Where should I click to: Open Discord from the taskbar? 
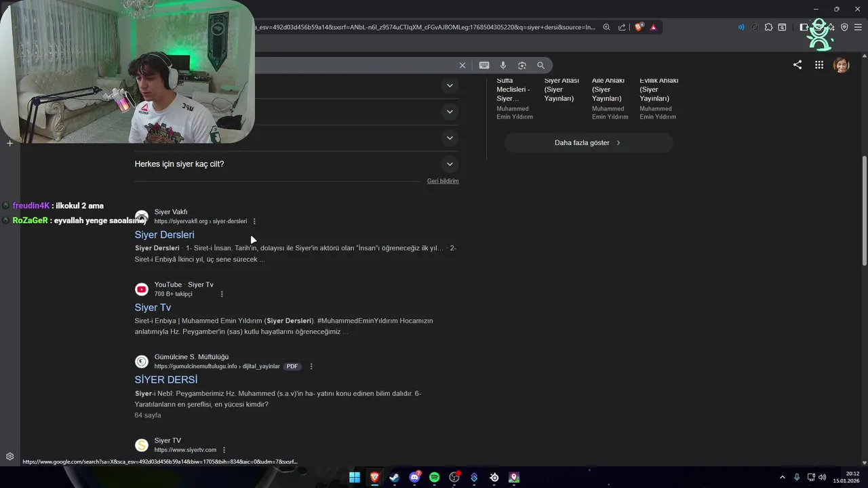pyautogui.click(x=414, y=477)
